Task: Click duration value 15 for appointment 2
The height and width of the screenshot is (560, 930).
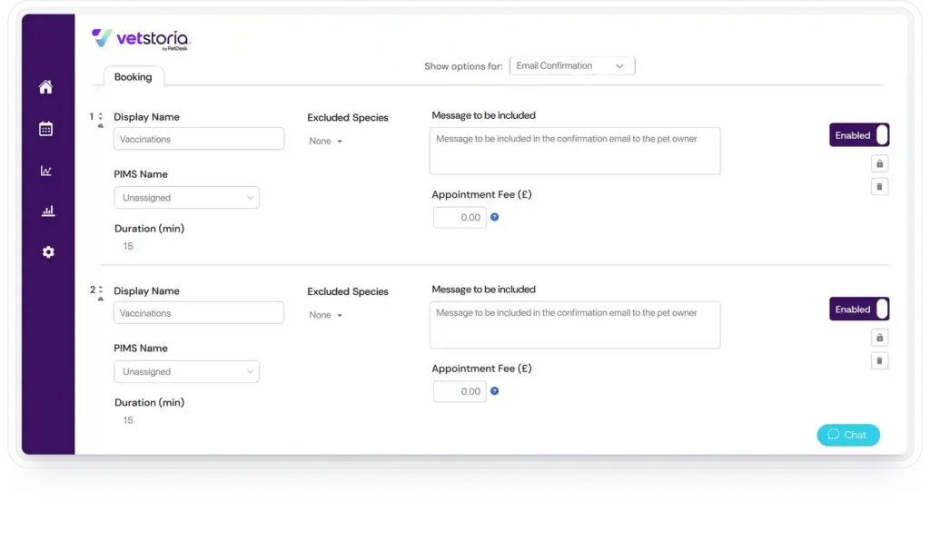Action: point(128,421)
